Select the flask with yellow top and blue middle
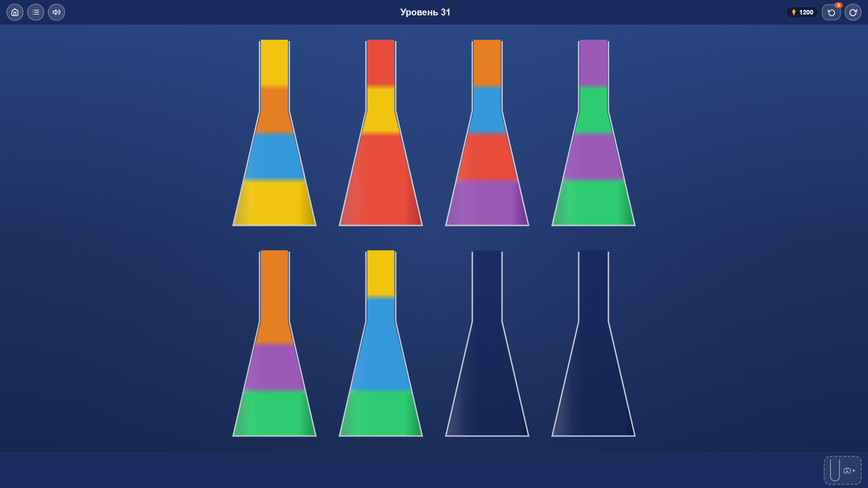Screen dimensions: 868x488 tap(381, 343)
